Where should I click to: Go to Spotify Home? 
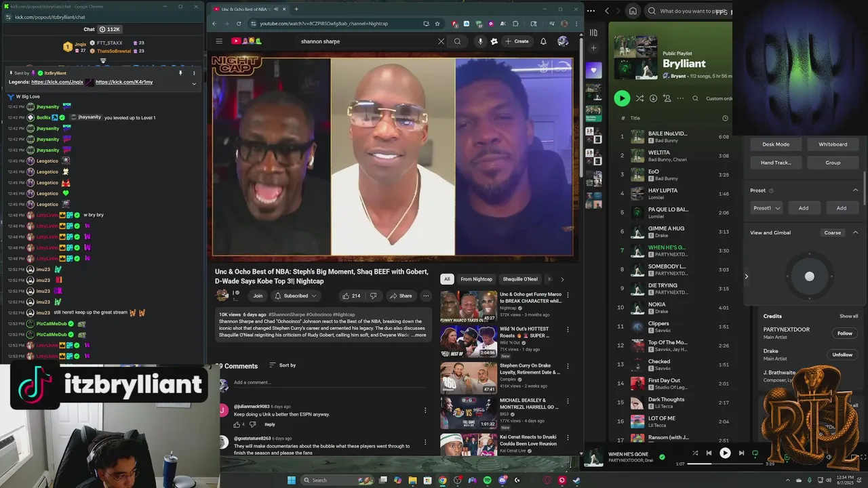click(x=633, y=11)
